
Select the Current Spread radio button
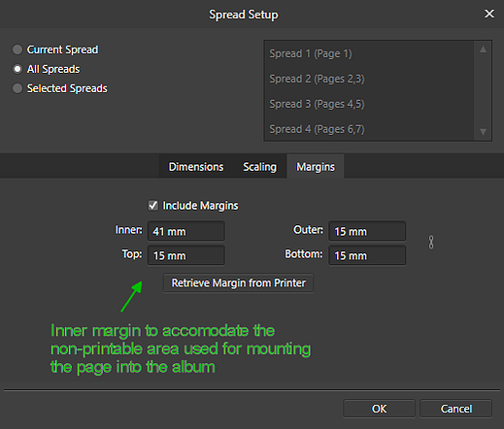pyautogui.click(x=17, y=49)
